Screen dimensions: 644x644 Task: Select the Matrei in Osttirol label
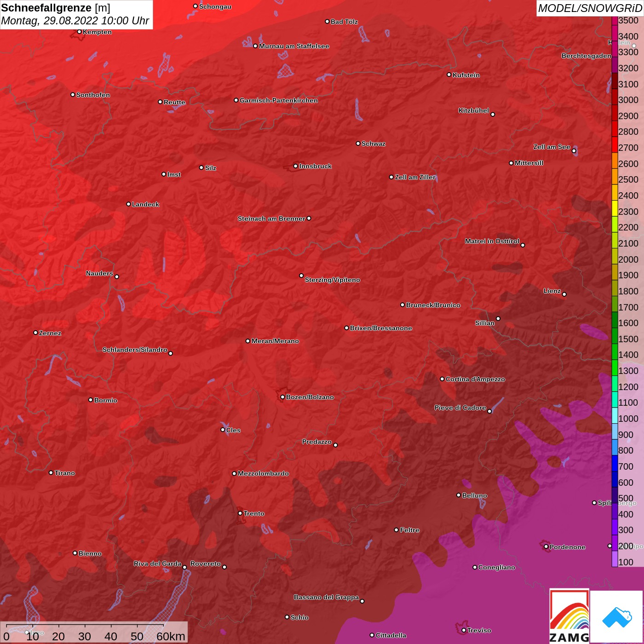tap(492, 241)
